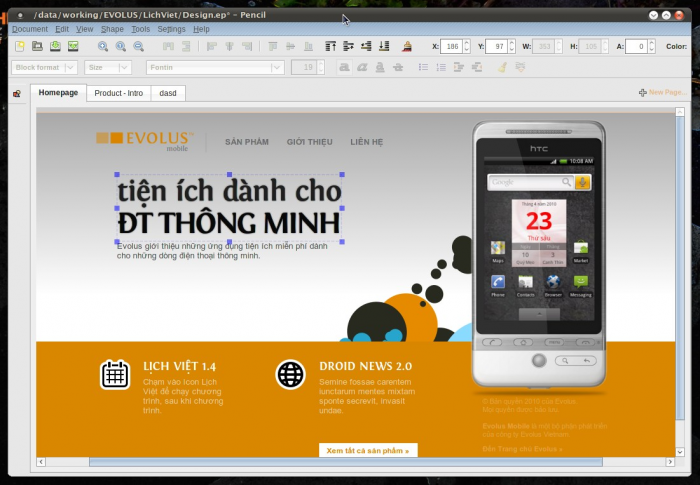
Task: Click the 'Xem tất cả sản phẩm' button
Action: coord(368,451)
